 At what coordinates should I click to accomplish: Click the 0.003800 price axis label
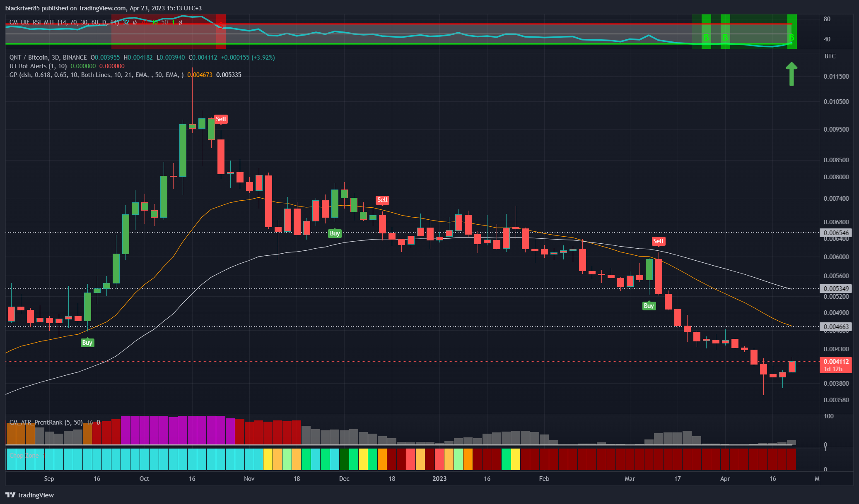[836, 384]
